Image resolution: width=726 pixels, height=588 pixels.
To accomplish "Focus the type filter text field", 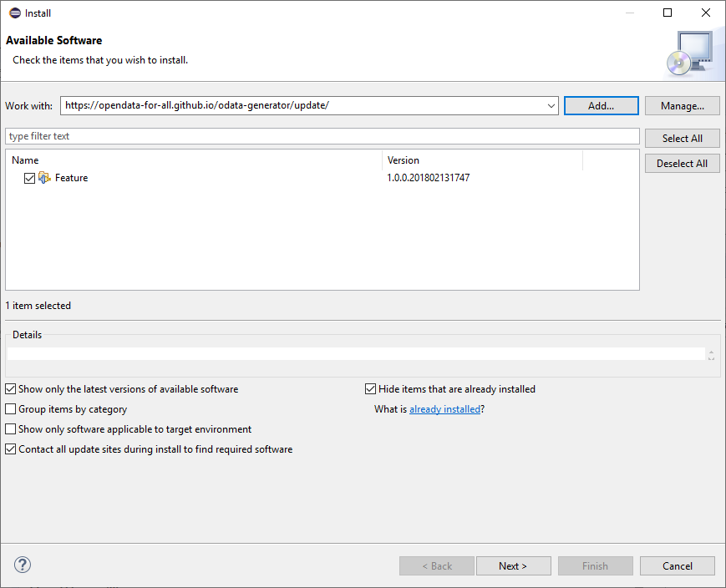I will point(322,136).
